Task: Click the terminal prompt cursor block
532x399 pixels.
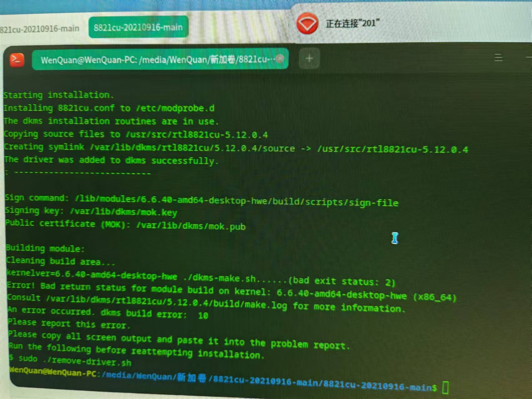Action: [445, 387]
